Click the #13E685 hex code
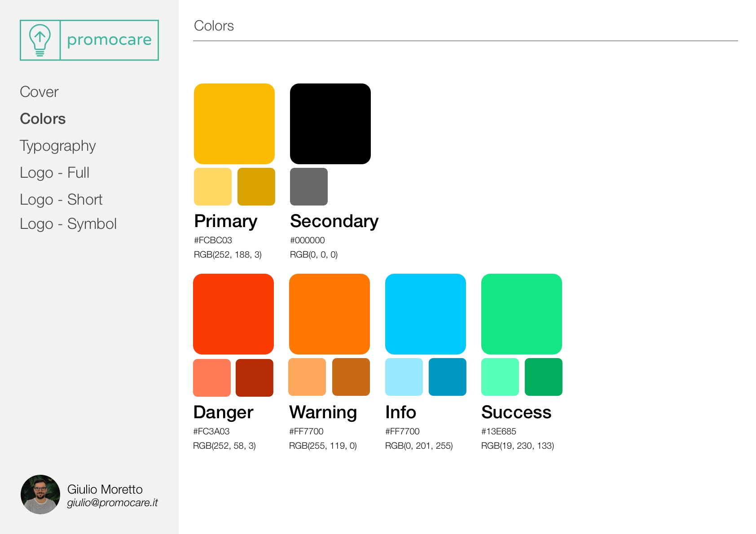Image resolution: width=756 pixels, height=534 pixels. click(499, 431)
